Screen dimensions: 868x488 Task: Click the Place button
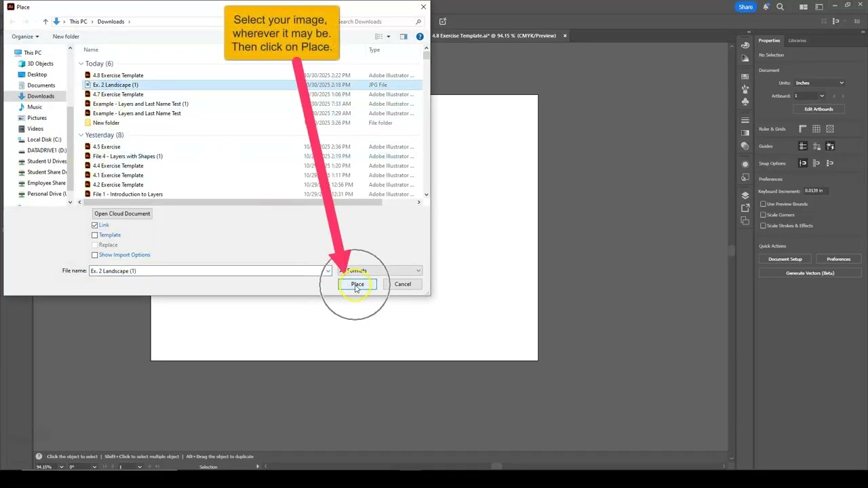point(357,284)
